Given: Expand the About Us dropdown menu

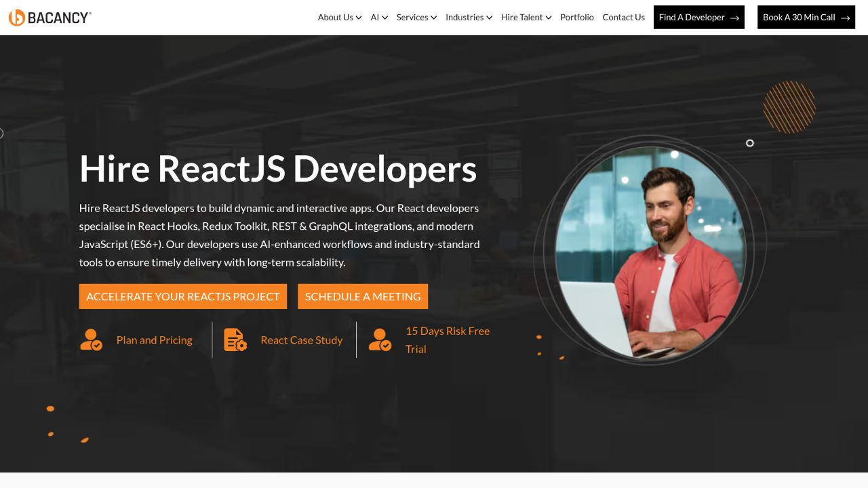Looking at the screenshot, I should tap(339, 18).
